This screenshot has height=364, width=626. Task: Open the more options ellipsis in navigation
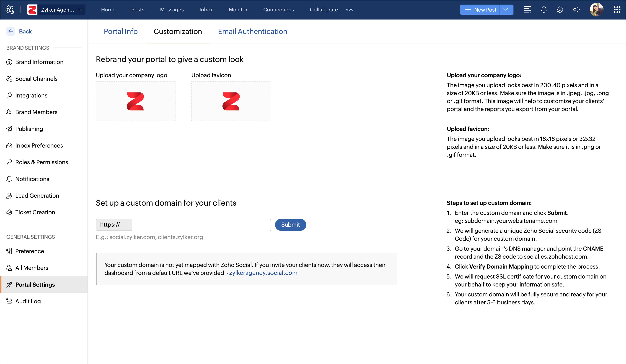click(x=349, y=10)
